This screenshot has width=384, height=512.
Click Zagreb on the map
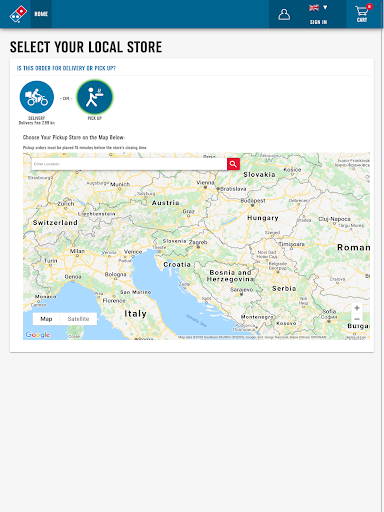pyautogui.click(x=198, y=242)
